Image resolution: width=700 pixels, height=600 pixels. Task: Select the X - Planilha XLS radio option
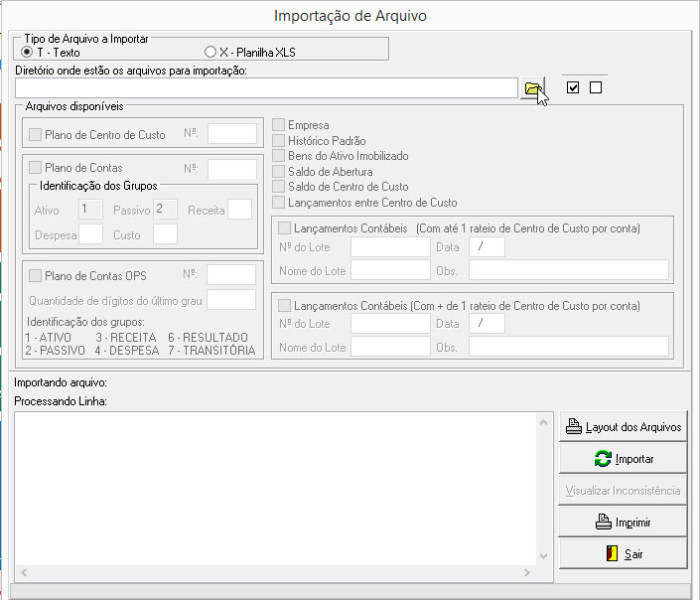point(210,53)
